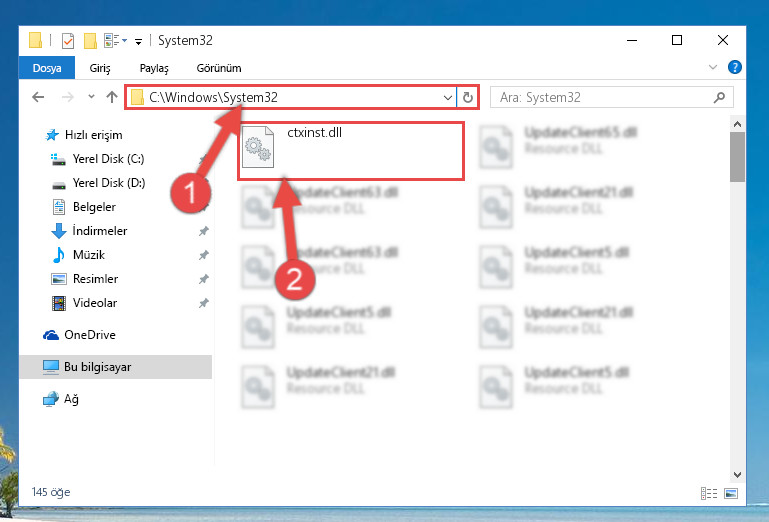
Task: Go up one folder level arrow
Action: point(112,97)
